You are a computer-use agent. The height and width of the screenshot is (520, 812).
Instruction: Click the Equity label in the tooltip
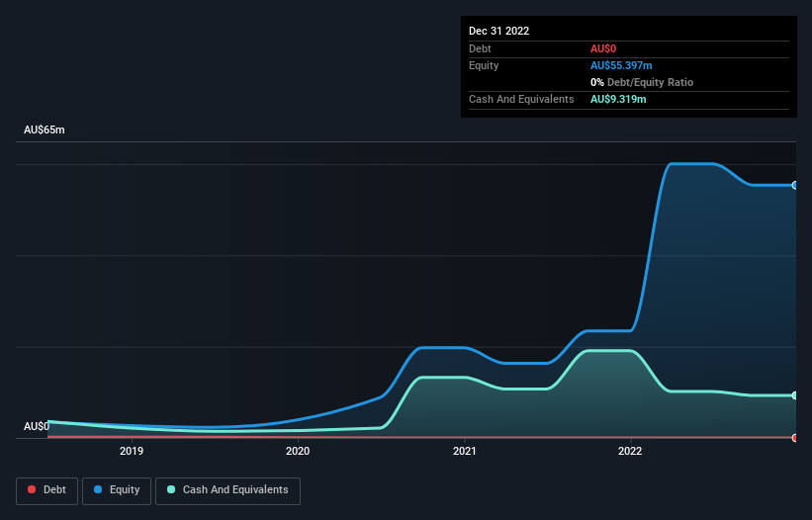[x=484, y=65]
